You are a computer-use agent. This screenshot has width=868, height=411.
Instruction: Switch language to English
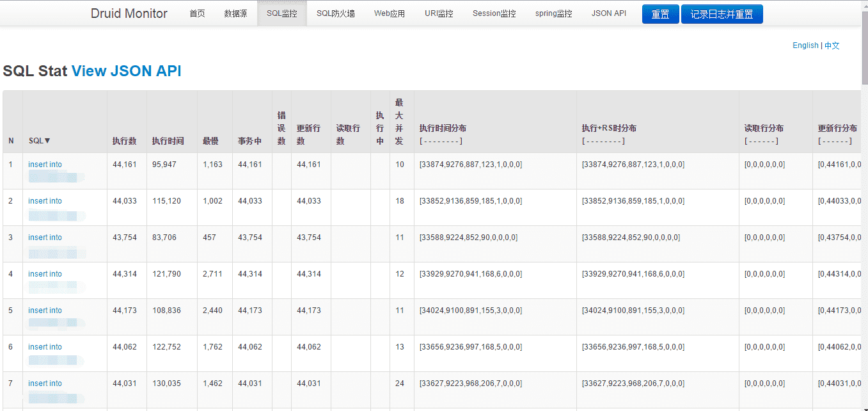(805, 45)
